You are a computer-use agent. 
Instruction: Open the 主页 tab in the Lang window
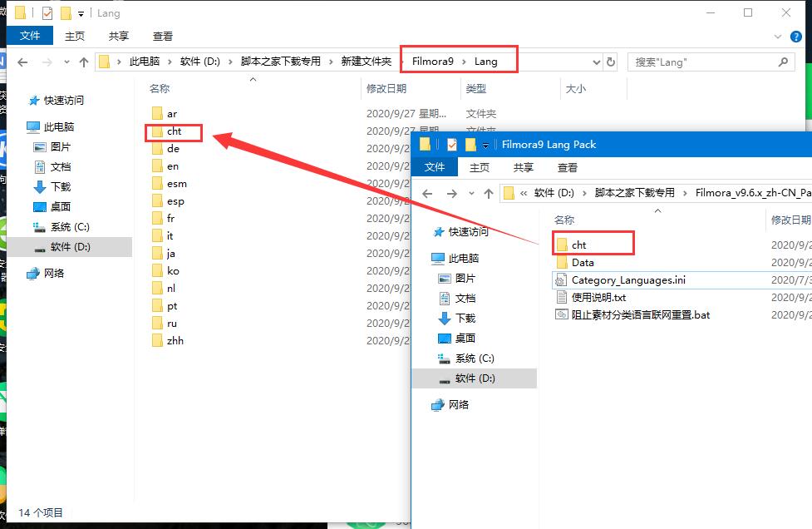coord(75,37)
